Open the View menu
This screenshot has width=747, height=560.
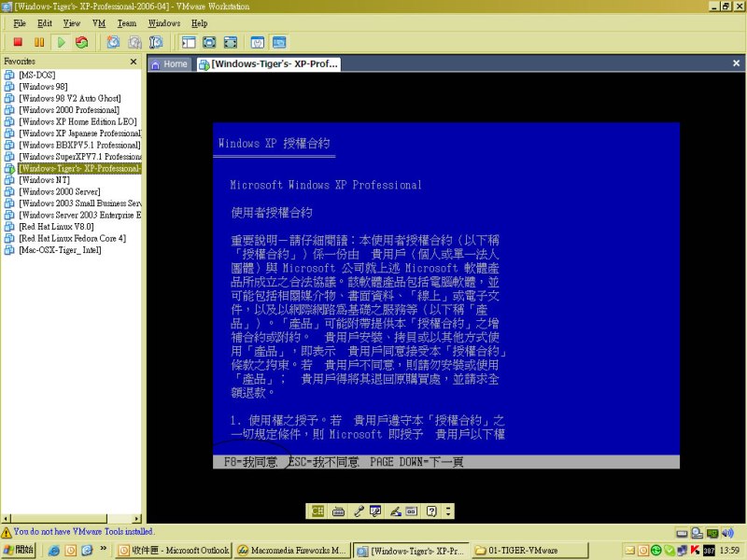pos(72,23)
